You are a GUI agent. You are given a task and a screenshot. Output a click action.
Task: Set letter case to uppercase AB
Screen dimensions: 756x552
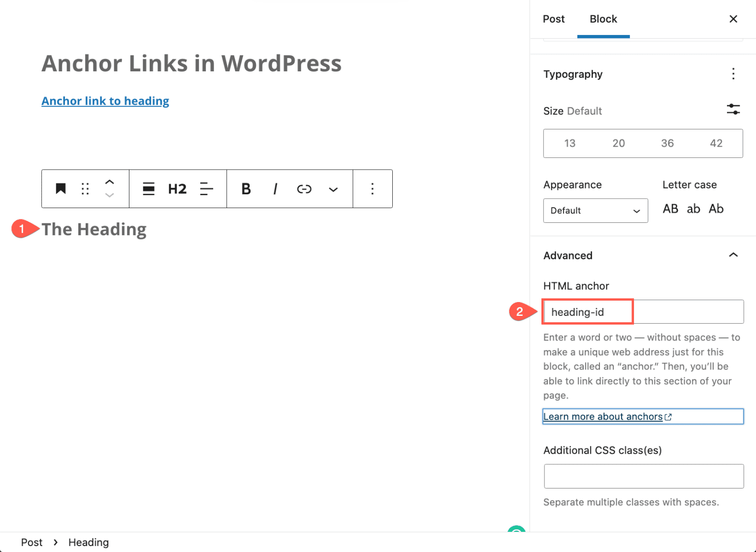pos(670,209)
